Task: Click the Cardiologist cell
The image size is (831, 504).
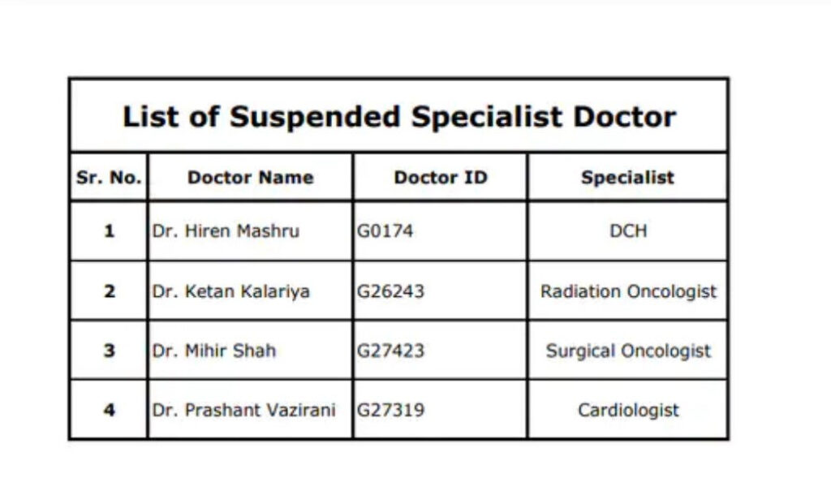Action: (628, 410)
